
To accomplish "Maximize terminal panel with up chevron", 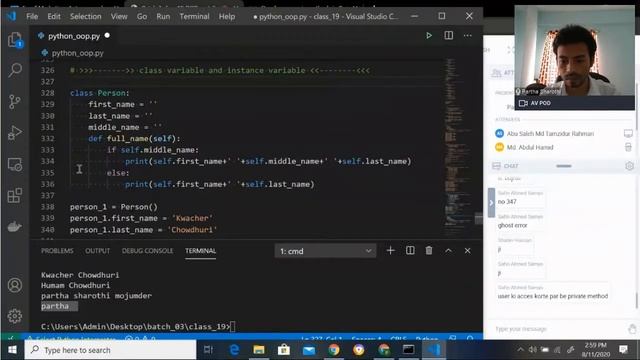I will point(448,250).
